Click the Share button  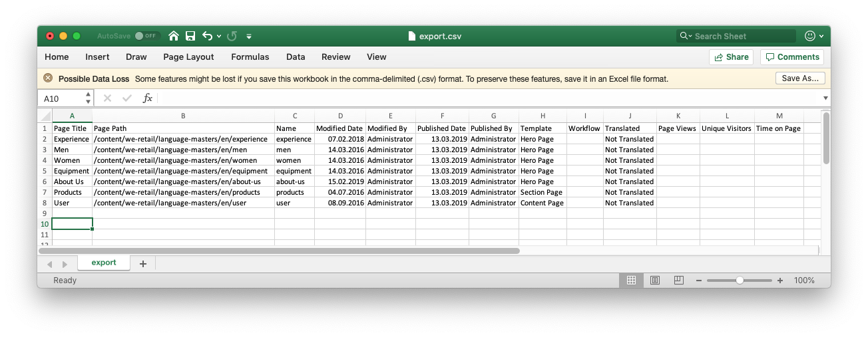(731, 57)
